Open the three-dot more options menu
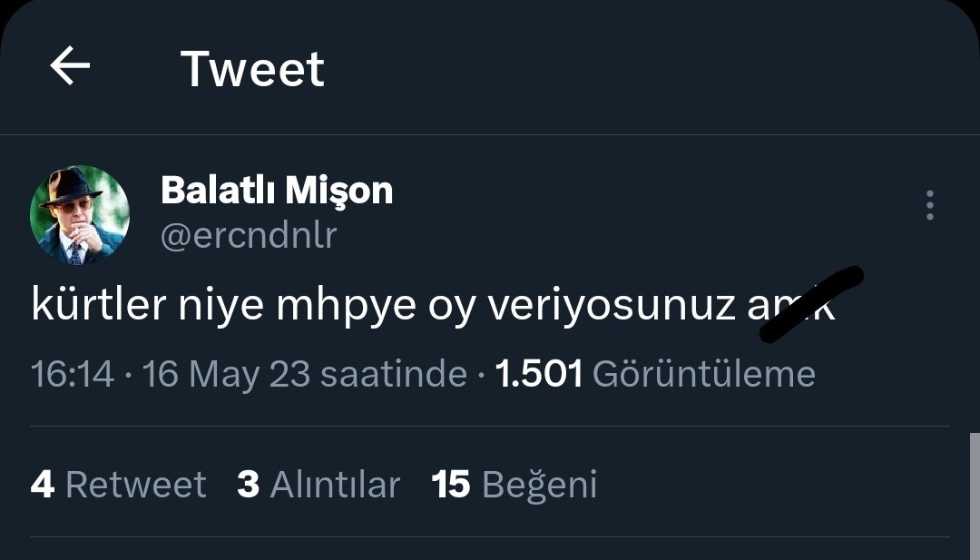The height and width of the screenshot is (560, 980). (930, 206)
